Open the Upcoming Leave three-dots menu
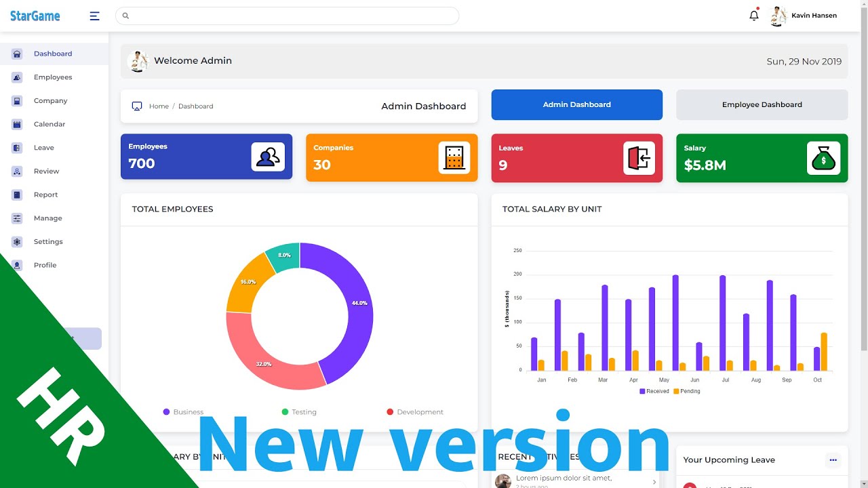The image size is (868, 488). coord(833,460)
